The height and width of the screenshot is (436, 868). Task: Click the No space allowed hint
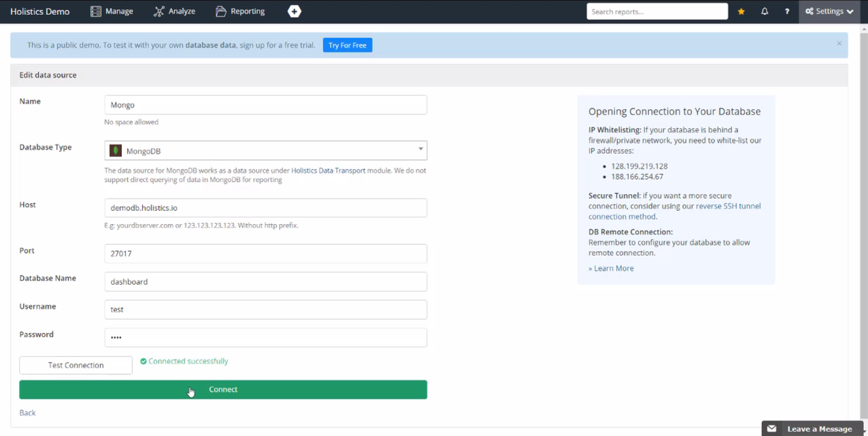[x=131, y=122]
